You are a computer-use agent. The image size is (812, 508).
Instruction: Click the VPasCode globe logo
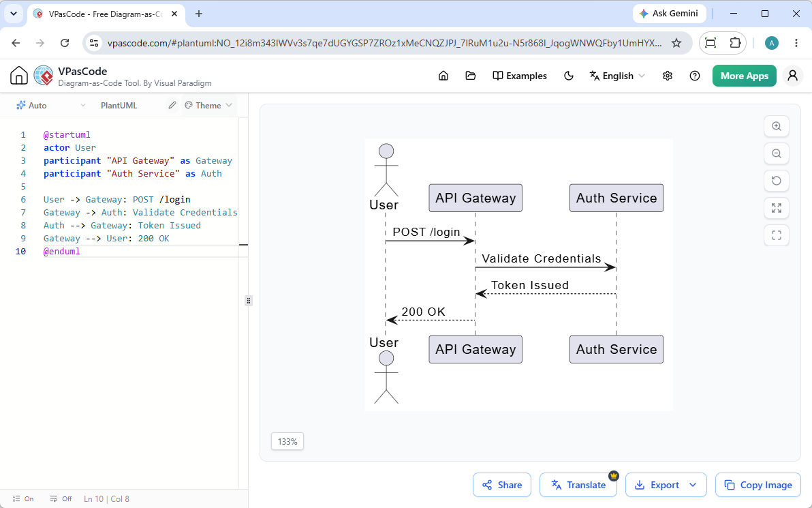[x=44, y=76]
